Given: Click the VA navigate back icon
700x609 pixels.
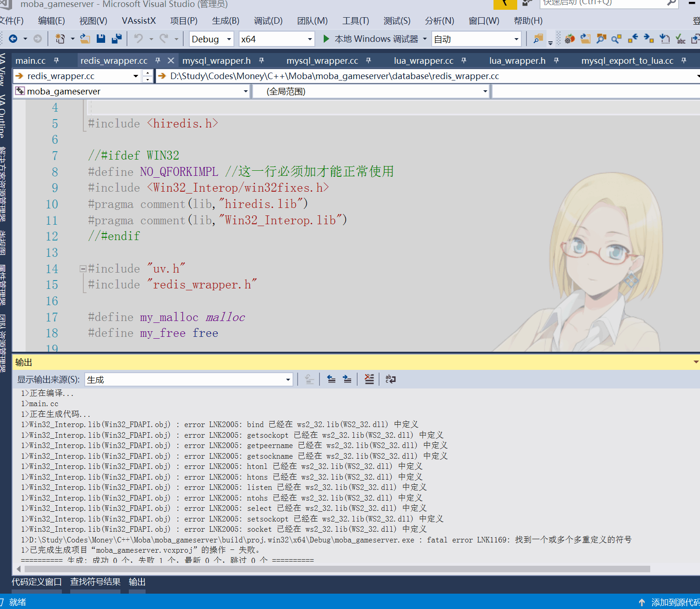Looking at the screenshot, I should 633,39.
